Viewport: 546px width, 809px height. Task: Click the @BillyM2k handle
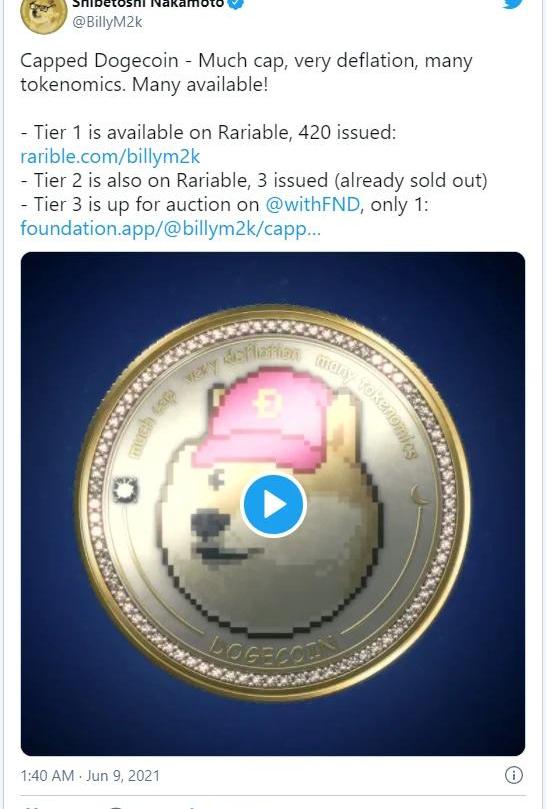(107, 22)
